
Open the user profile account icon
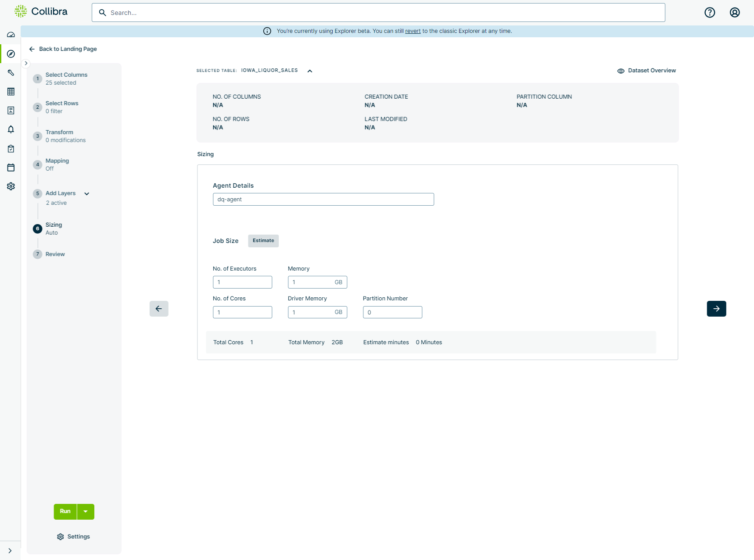(735, 13)
